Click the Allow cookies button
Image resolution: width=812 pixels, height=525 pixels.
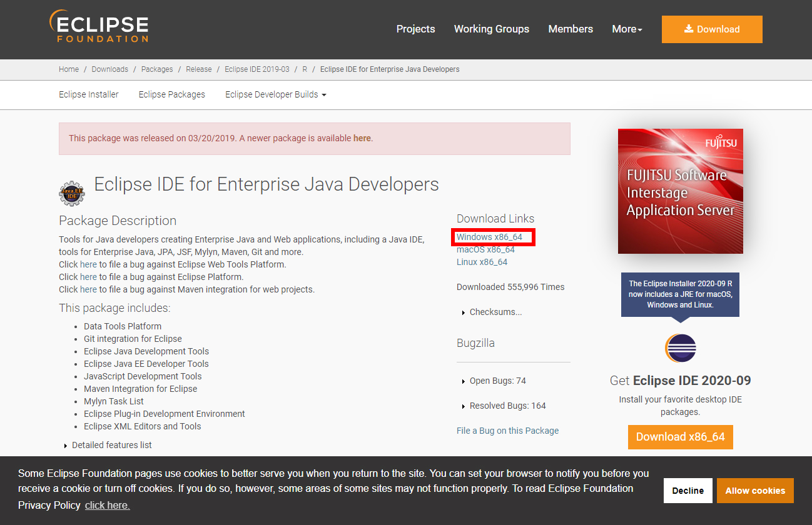click(755, 491)
